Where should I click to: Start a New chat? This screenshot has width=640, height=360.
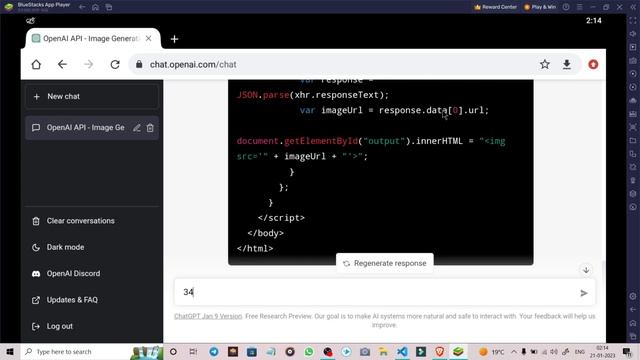[92, 97]
